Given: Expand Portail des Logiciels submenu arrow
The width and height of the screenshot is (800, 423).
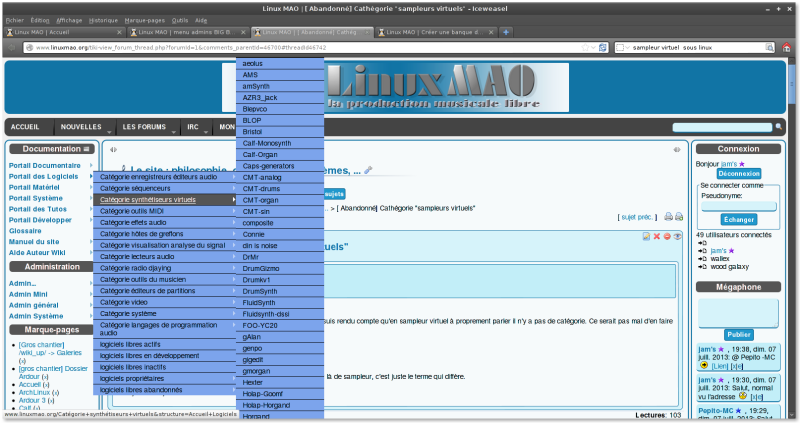Looking at the screenshot, I should 91,177.
